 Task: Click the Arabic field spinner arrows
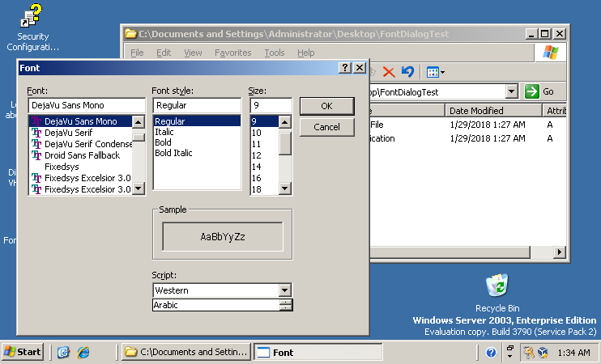286,305
